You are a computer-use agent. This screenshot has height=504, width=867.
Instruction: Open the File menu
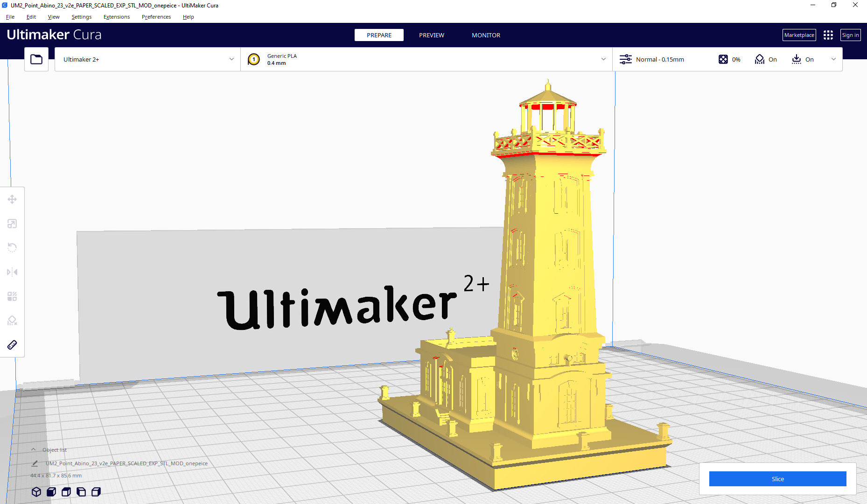coord(10,17)
